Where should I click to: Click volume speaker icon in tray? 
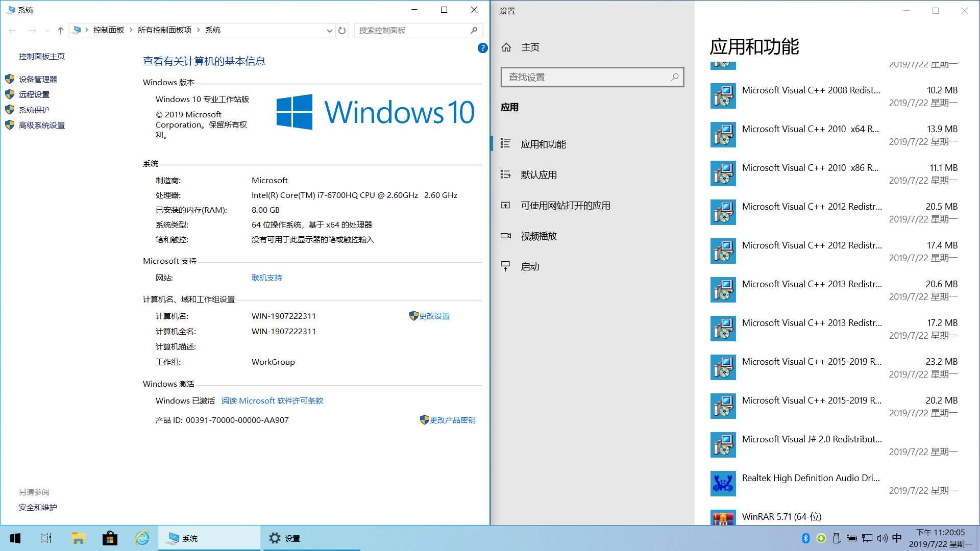pos(882,538)
